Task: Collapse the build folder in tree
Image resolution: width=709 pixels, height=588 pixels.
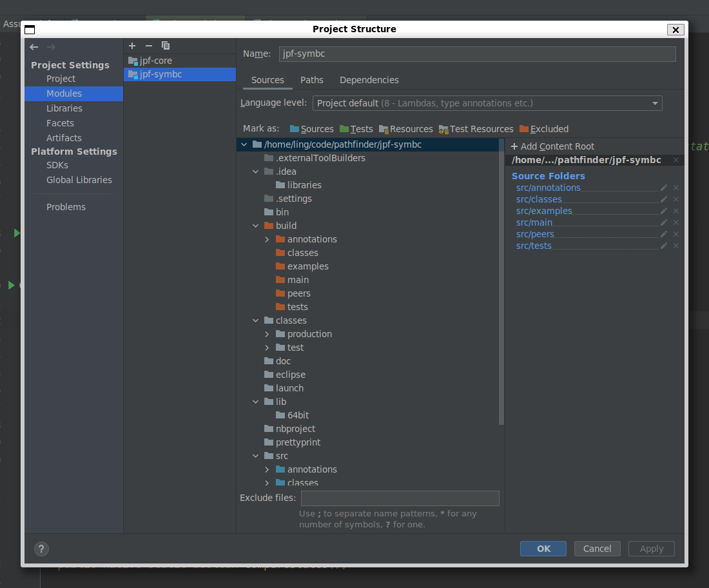Action: (x=256, y=226)
